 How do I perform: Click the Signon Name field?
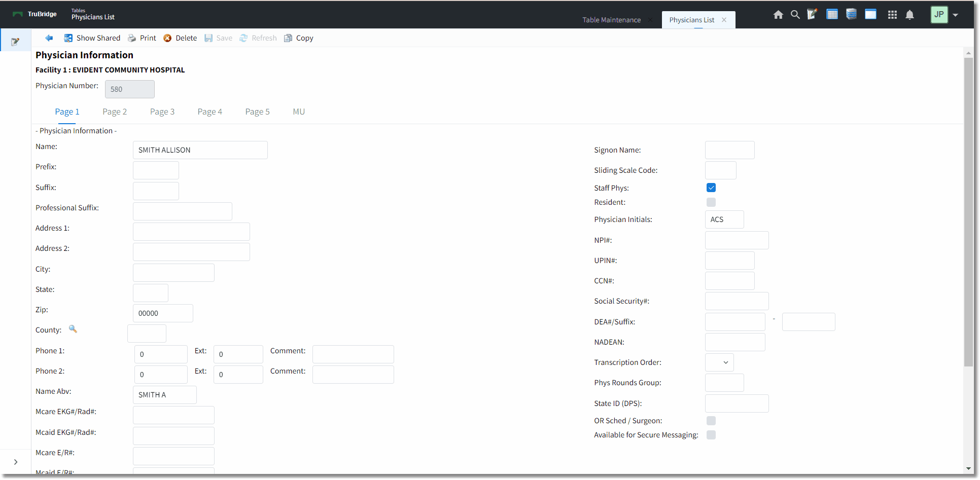tap(730, 150)
